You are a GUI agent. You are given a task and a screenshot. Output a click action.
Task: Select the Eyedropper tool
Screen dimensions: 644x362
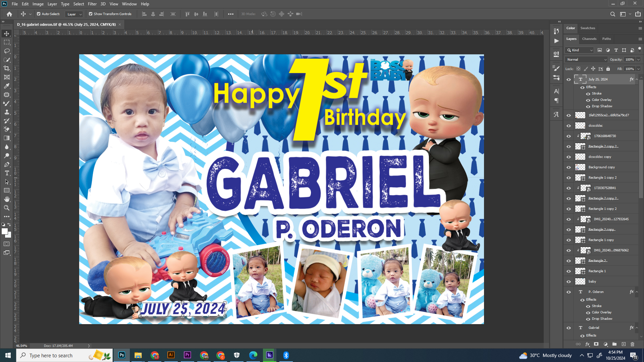click(7, 86)
